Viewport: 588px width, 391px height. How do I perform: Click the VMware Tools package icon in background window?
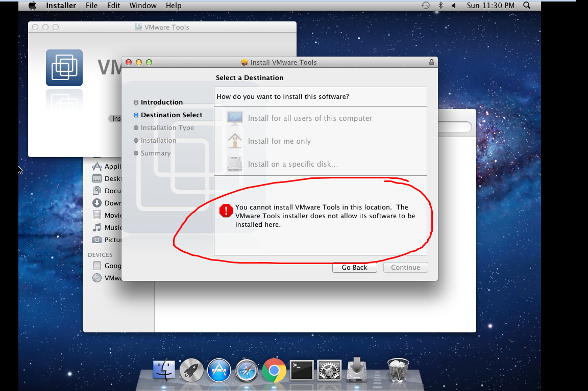64,68
